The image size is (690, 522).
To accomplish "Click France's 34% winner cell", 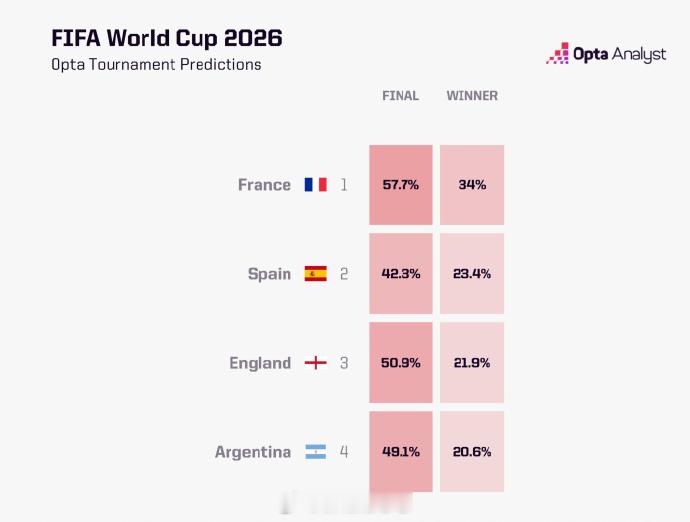I will pos(472,185).
